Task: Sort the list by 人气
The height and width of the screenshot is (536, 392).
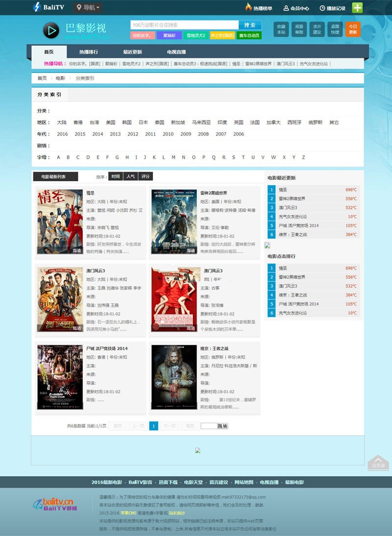Action: coord(130,176)
